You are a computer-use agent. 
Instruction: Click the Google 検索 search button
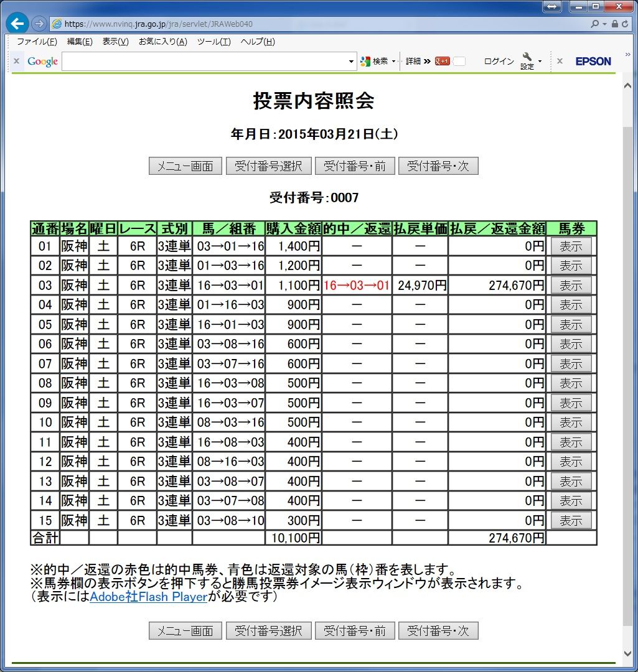tap(375, 61)
